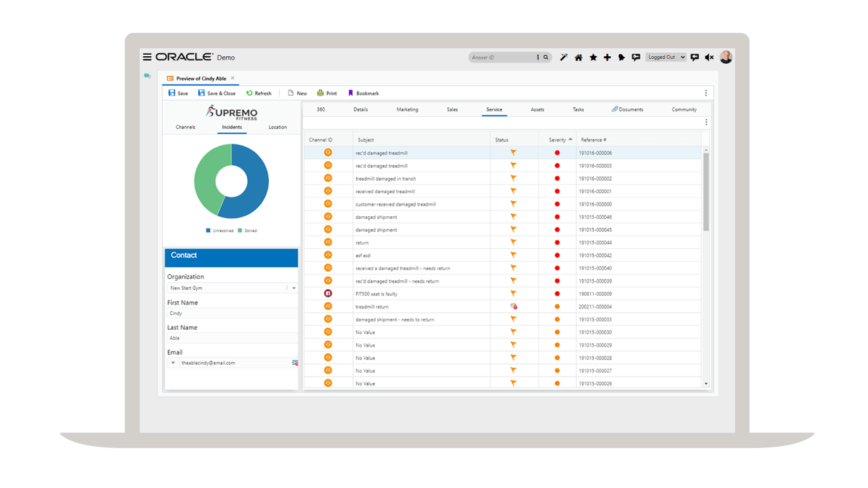Switch to the Incidents tab

point(232,127)
